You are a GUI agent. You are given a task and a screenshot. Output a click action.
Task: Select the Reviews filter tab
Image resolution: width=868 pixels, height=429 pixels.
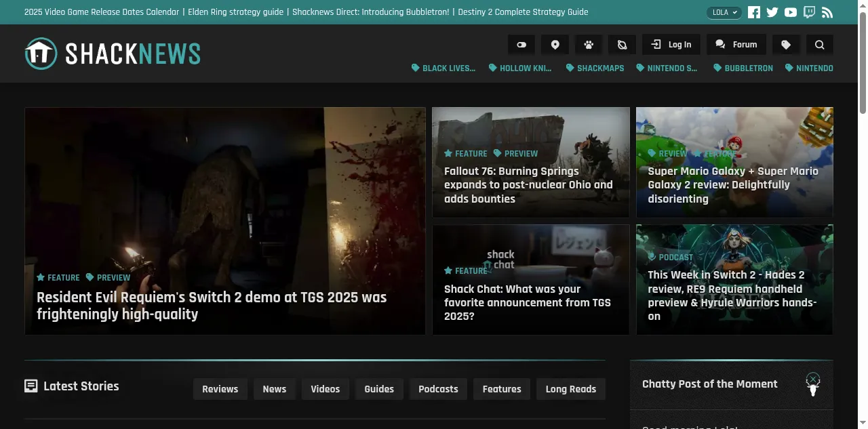point(220,389)
